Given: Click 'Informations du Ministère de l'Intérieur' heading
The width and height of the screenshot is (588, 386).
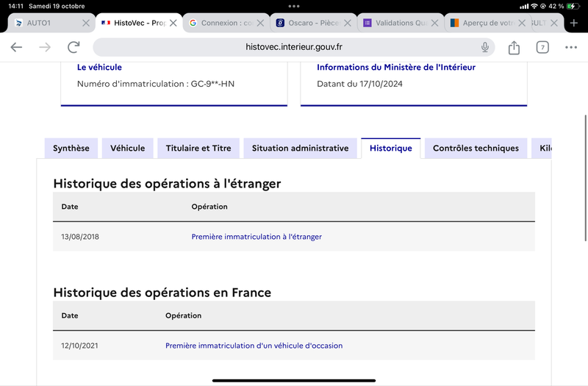Looking at the screenshot, I should [x=396, y=67].
